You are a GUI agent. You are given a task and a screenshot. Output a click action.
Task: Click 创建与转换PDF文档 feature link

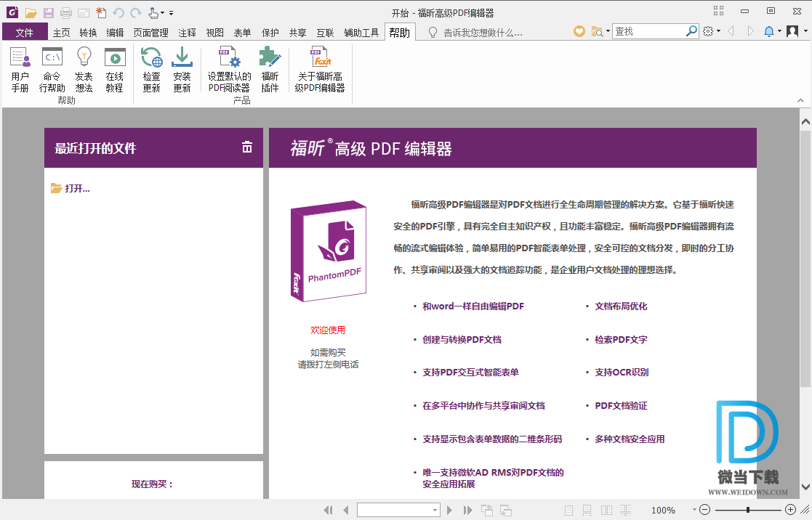462,339
